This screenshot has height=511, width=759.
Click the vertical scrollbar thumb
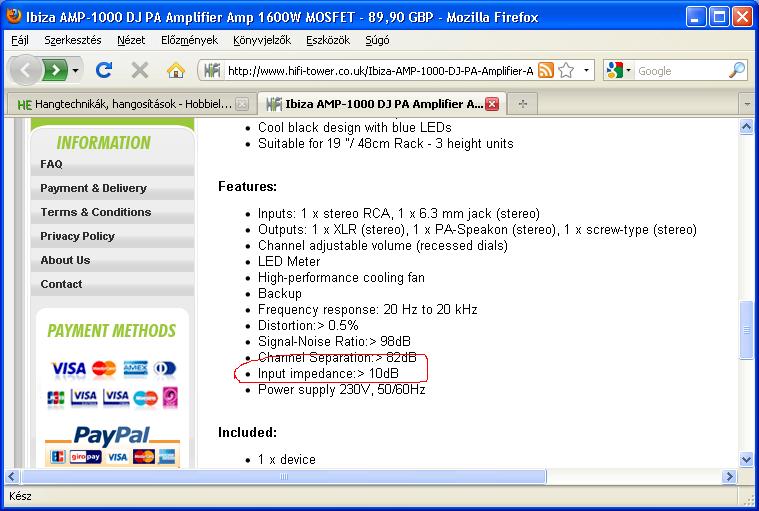click(x=746, y=330)
